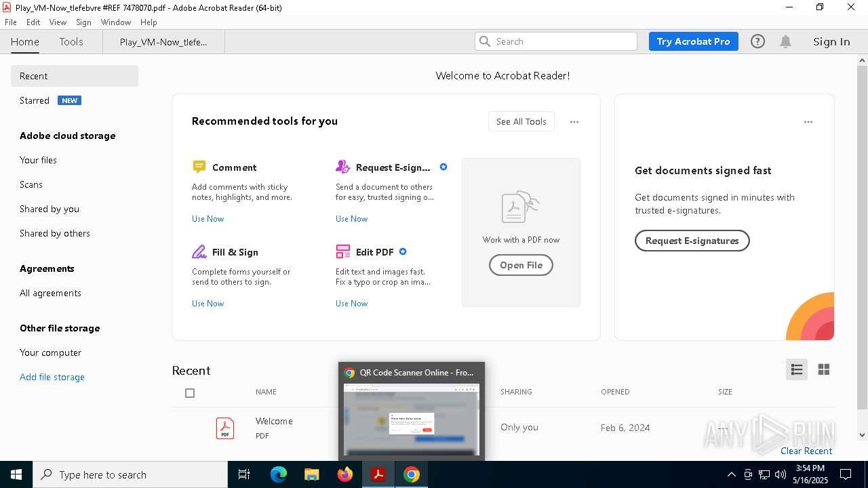Launch Microsoft Edge from taskbar
Image resolution: width=868 pixels, height=488 pixels.
click(279, 474)
